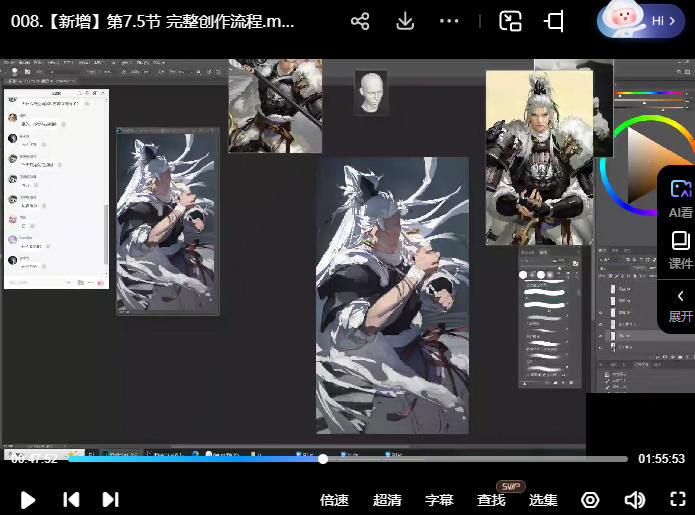This screenshot has height=515, width=695.
Task: Mute the video volume
Action: [634, 500]
